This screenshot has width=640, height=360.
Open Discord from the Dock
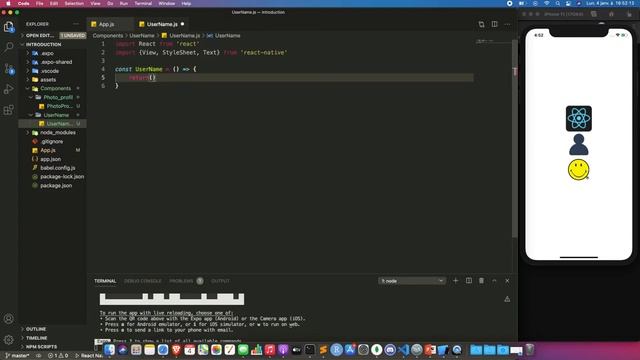coord(390,350)
